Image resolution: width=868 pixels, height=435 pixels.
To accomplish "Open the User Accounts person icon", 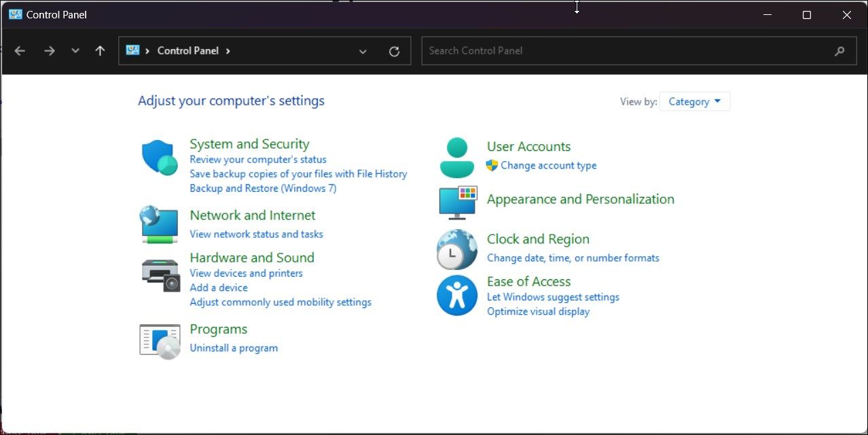I will (x=457, y=158).
